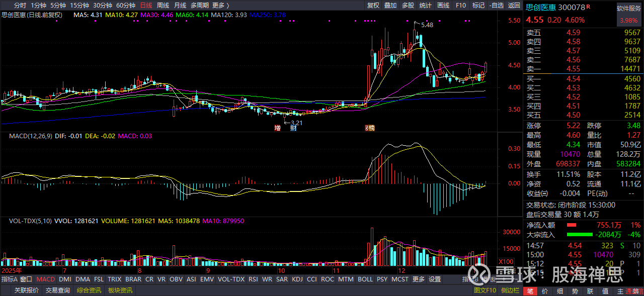This screenshot has height=296, width=644.
Task: Open 综合资讯 news link
Action: coord(89,290)
